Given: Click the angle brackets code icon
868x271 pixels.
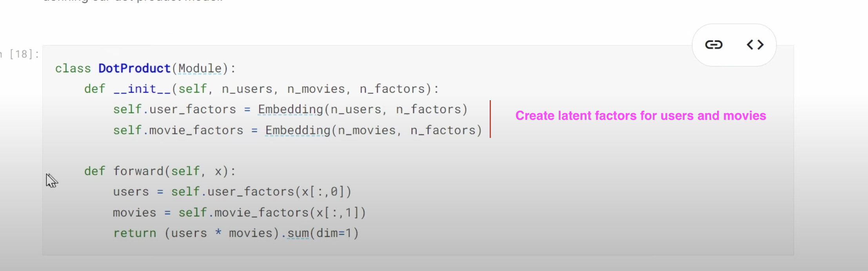Looking at the screenshot, I should [x=755, y=45].
